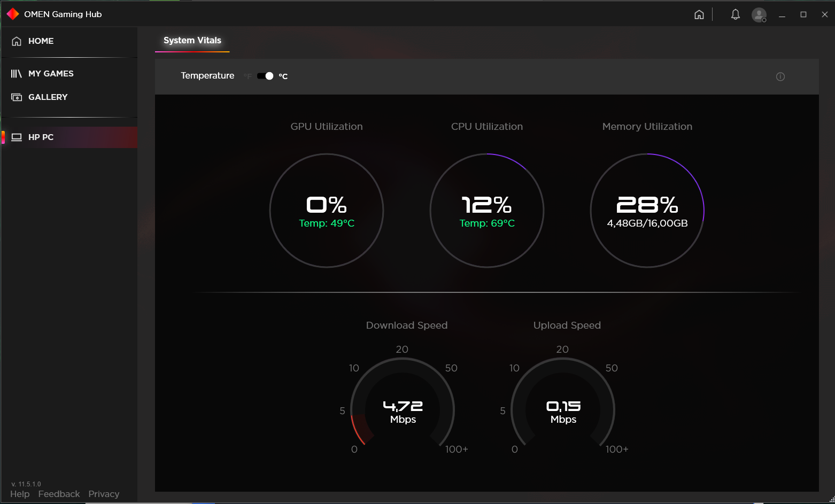Click the Download Speed gauge
The height and width of the screenshot is (504, 835).
pos(403,410)
